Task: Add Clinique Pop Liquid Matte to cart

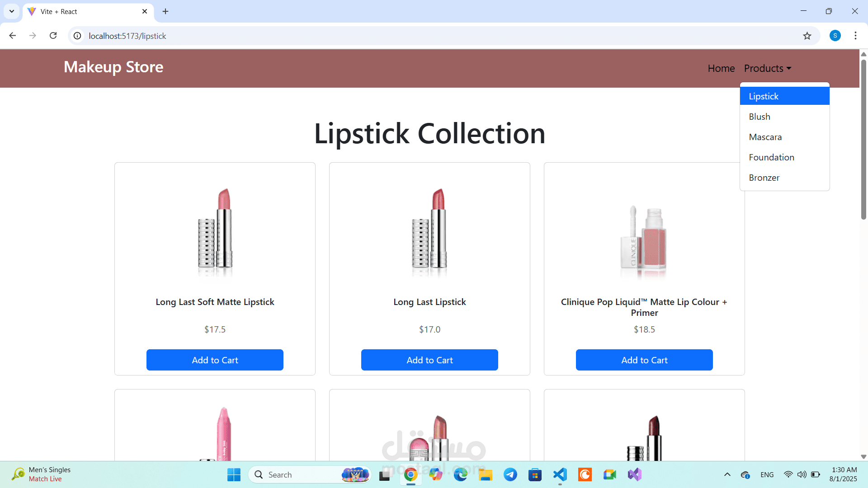Action: tap(644, 360)
